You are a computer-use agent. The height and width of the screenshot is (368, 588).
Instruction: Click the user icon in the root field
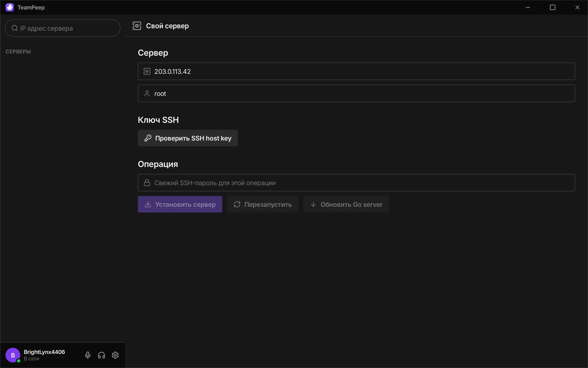pyautogui.click(x=147, y=93)
